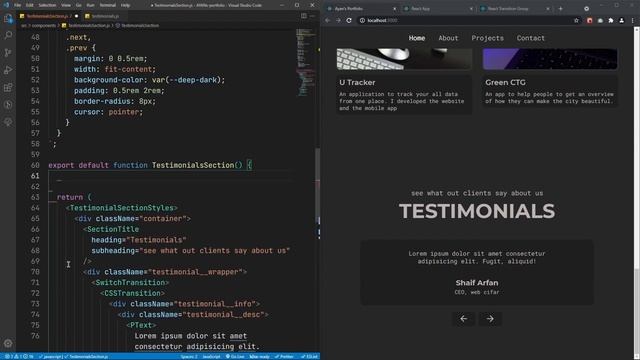Open the editor more actions menu
The width and height of the screenshot is (640, 360).
313,16
